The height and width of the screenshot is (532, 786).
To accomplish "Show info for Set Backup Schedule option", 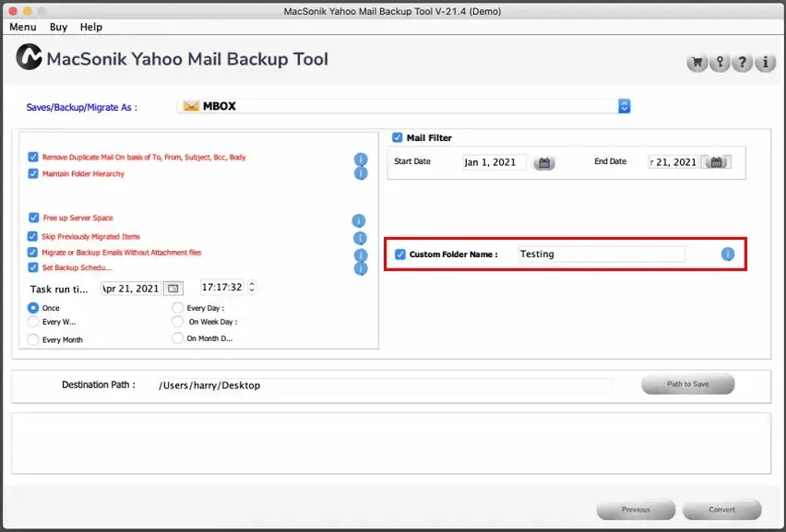I will coord(361,268).
